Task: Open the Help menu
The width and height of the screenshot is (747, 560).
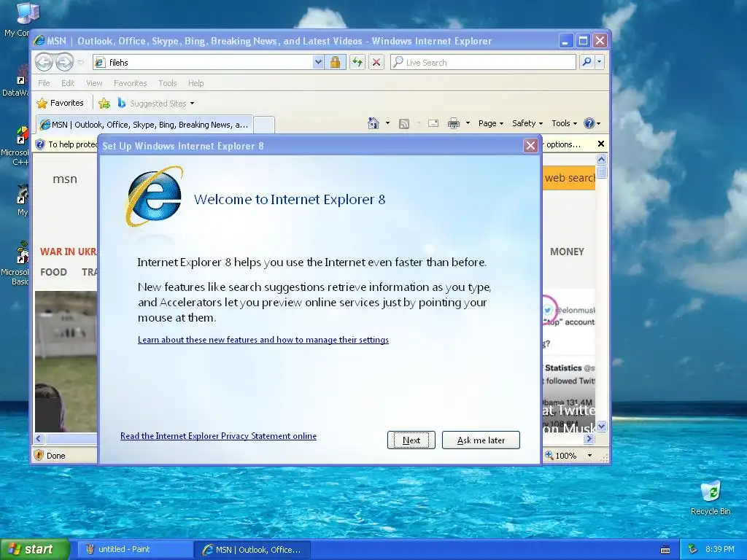Action: click(196, 83)
